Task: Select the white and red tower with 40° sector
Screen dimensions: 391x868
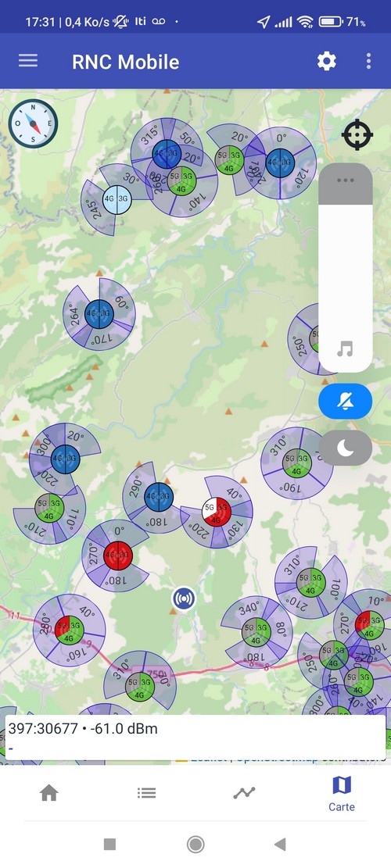Action: tap(215, 512)
